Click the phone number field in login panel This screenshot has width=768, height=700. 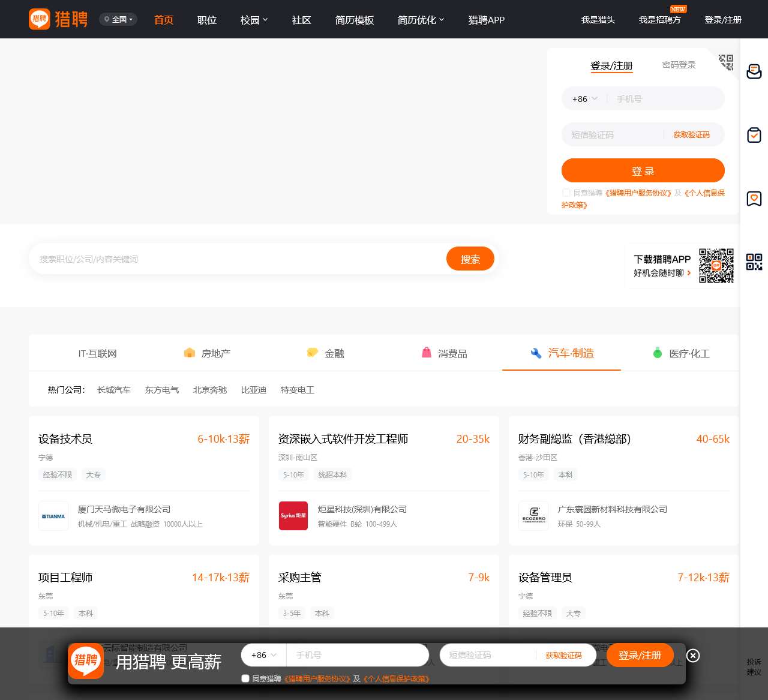(x=666, y=99)
